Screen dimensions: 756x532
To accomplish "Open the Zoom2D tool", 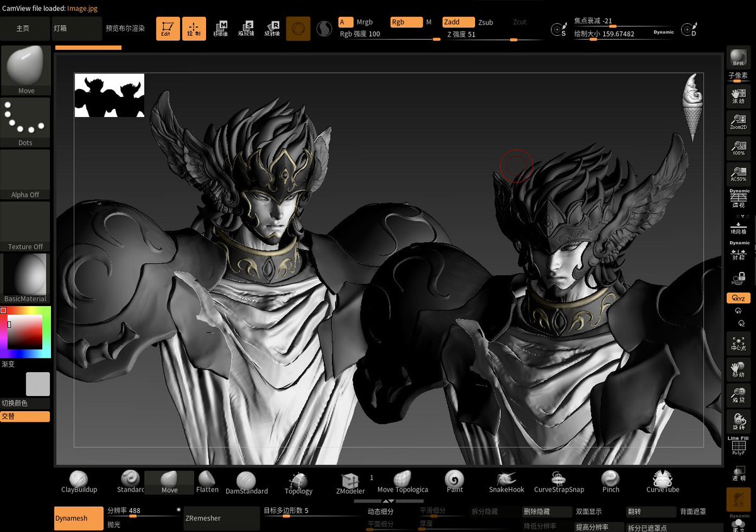I will (x=738, y=122).
